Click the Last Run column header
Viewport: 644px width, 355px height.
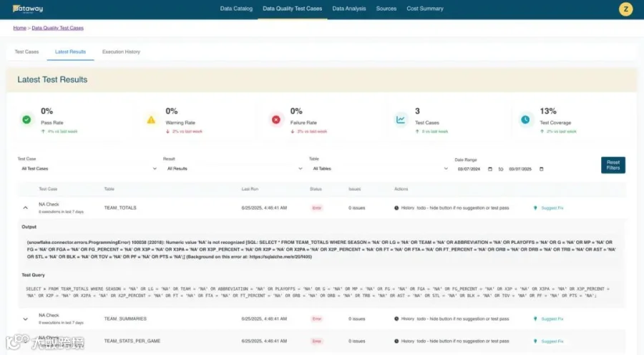pos(250,189)
